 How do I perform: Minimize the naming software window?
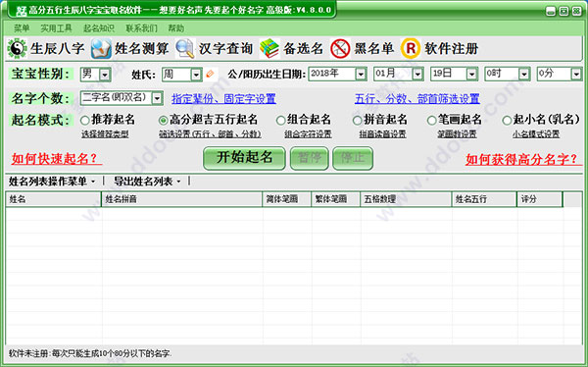click(551, 11)
